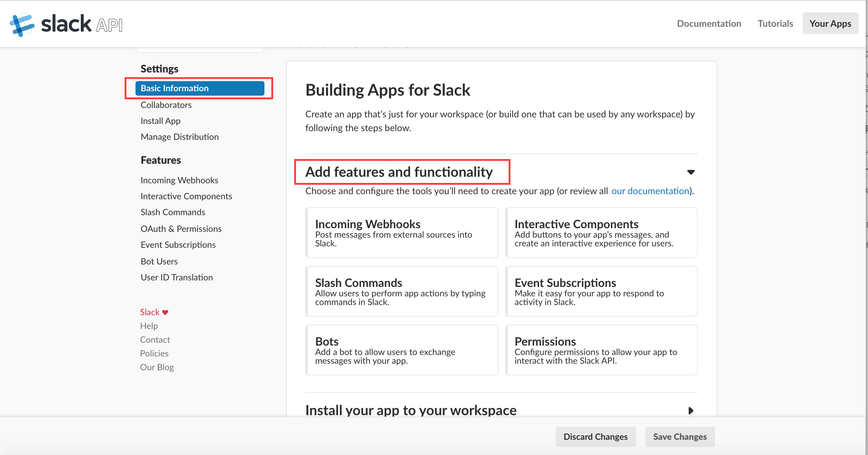Click the 'Features' sidebar heading
The image size is (868, 455).
[x=160, y=160]
